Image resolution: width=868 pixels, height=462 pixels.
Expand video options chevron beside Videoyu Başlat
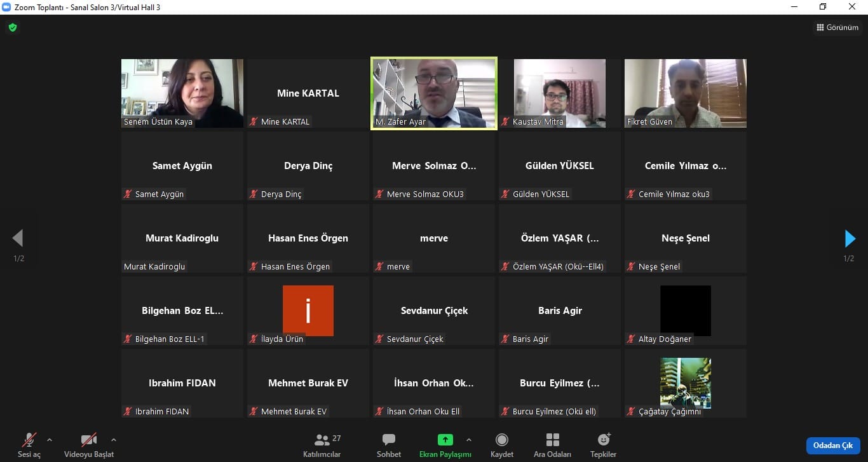[114, 439]
